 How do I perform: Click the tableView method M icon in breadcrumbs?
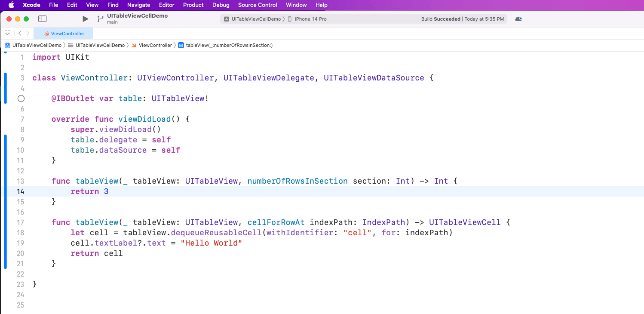181,45
